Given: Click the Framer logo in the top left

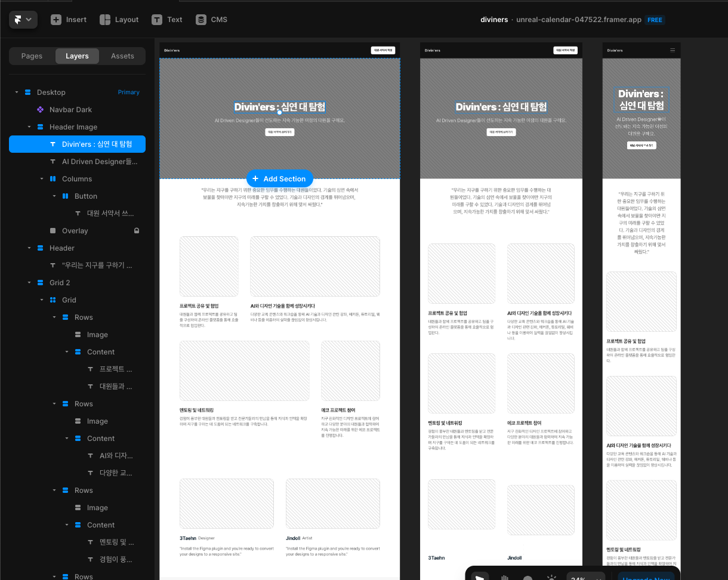Looking at the screenshot, I should click(17, 19).
